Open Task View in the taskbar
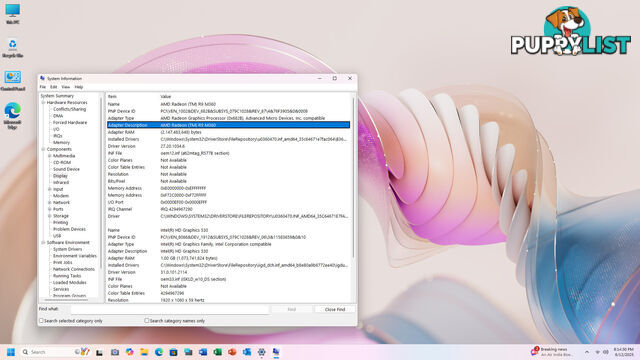The width and height of the screenshot is (640, 360). click(99, 352)
